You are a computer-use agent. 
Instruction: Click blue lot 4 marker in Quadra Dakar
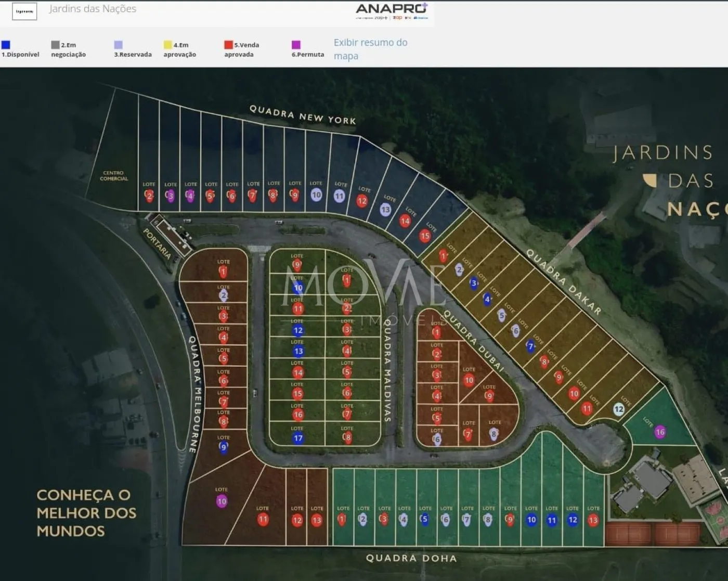click(487, 299)
